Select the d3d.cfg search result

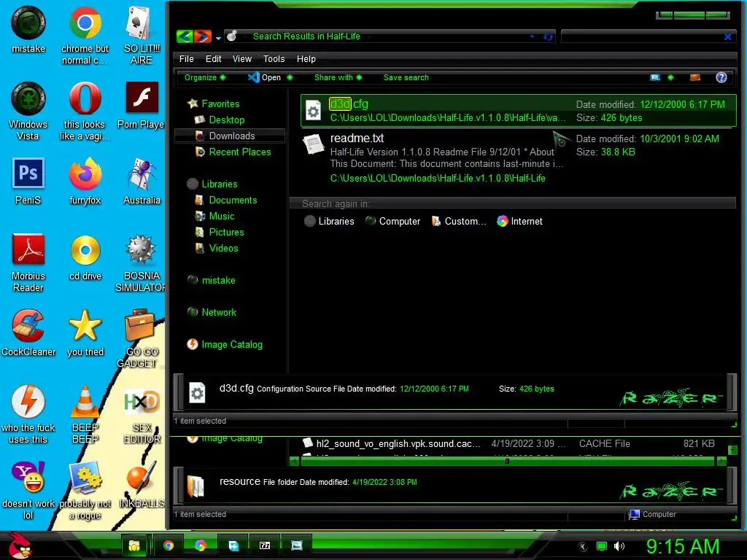519,111
